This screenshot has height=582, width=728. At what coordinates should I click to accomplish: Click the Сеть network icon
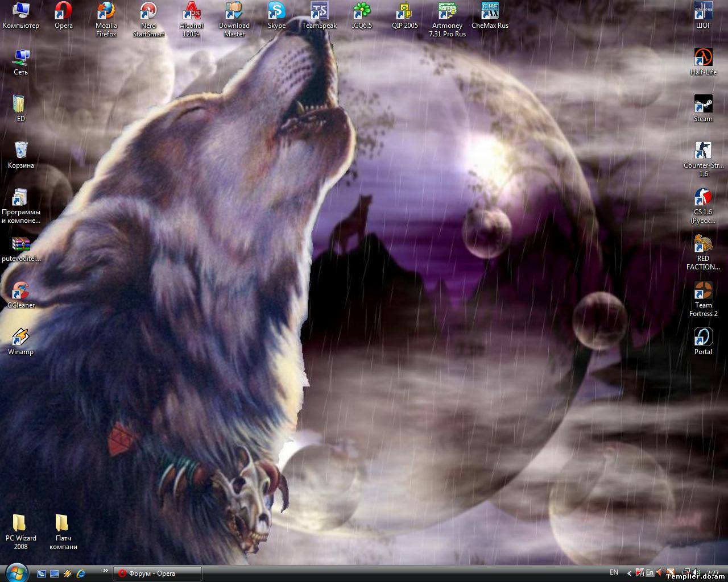click(21, 62)
